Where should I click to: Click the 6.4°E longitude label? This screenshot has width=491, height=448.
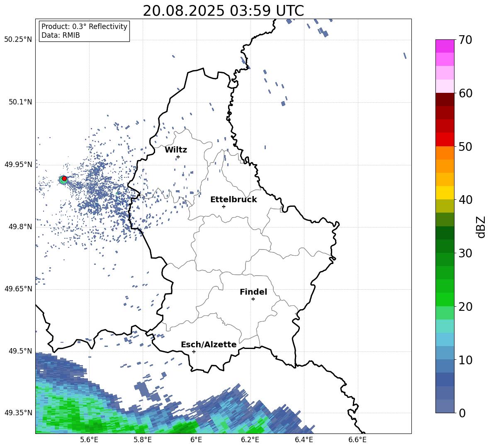pos(304,440)
